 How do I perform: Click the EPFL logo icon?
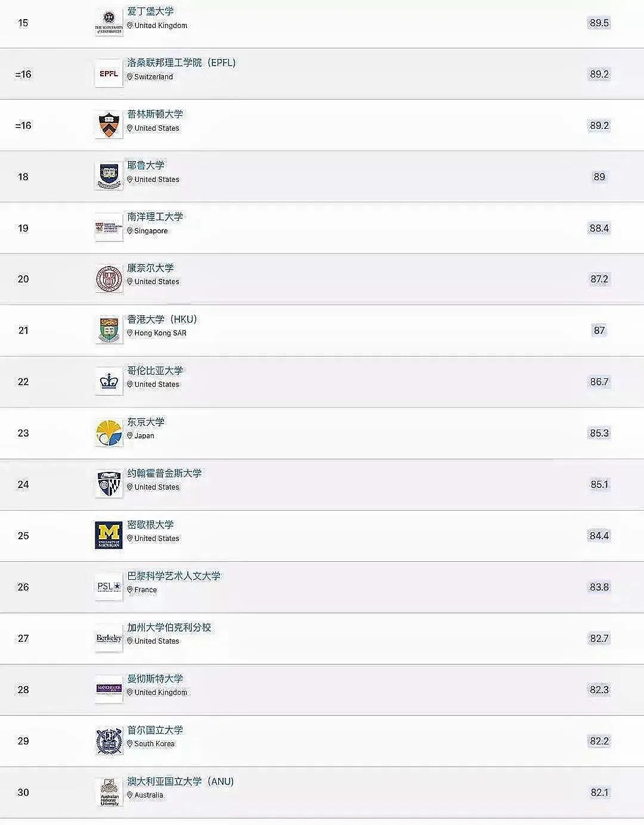(109, 74)
